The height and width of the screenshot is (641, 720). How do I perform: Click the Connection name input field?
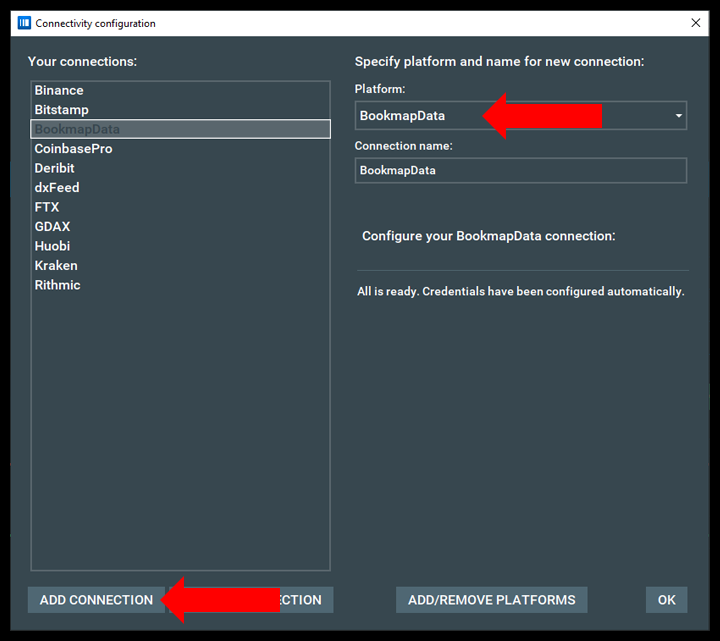(521, 170)
